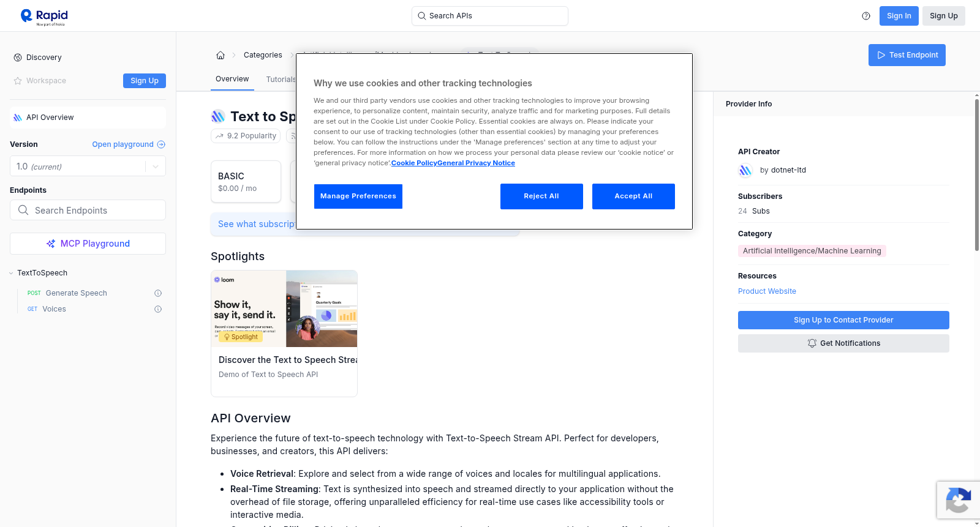980x527 pixels.
Task: Click the Artificial Intelligence/Machine Learning category tag
Action: [812, 251]
